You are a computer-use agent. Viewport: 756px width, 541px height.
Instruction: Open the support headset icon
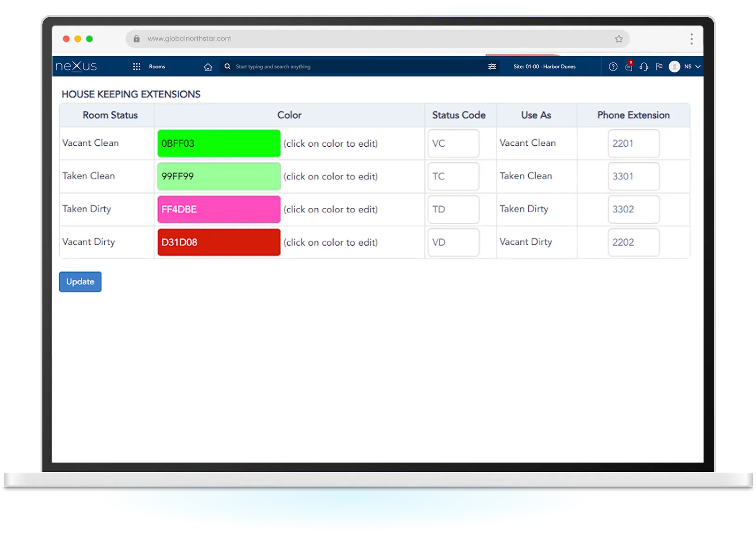tap(644, 66)
